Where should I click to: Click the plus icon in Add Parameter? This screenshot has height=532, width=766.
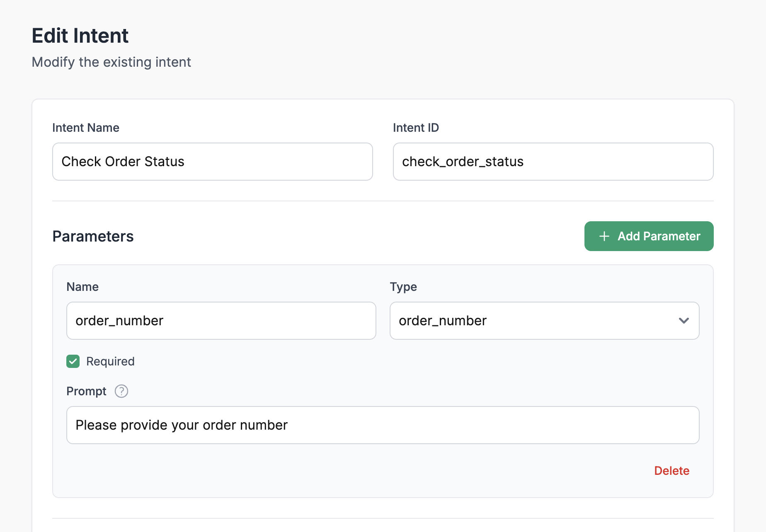[604, 236]
